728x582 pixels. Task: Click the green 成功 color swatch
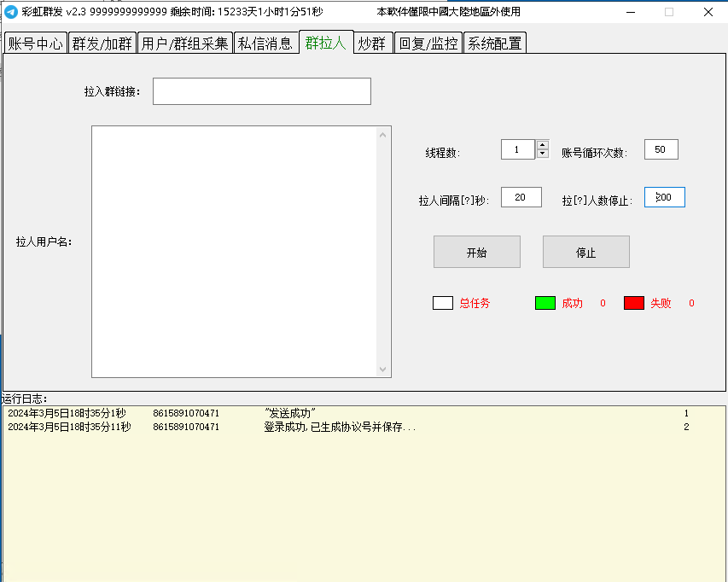545,303
